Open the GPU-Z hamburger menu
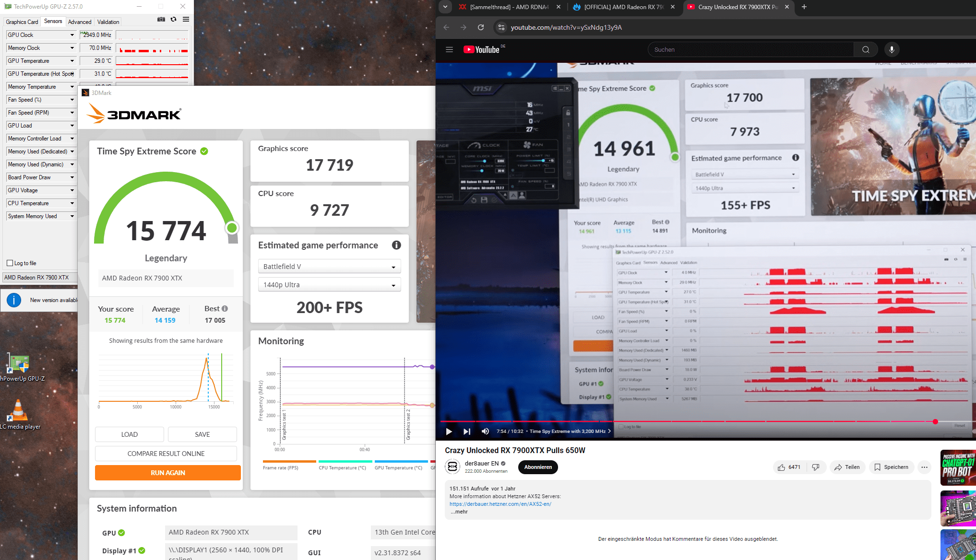 (186, 20)
